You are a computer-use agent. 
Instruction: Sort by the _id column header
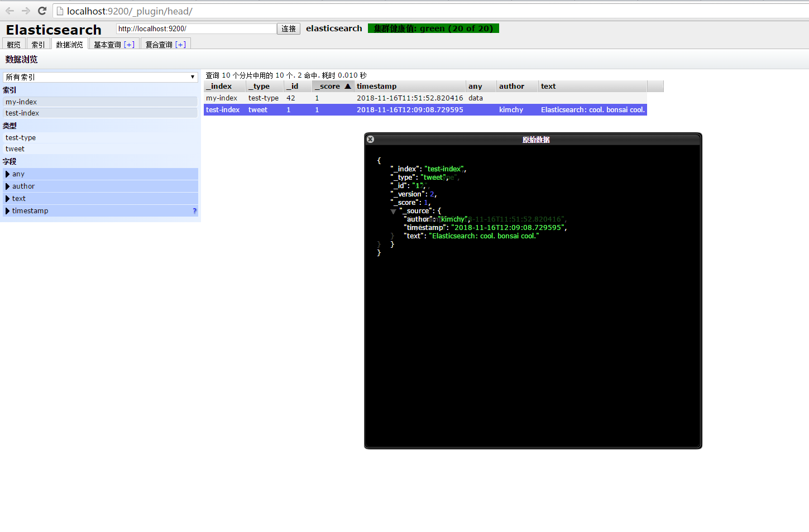[298, 86]
